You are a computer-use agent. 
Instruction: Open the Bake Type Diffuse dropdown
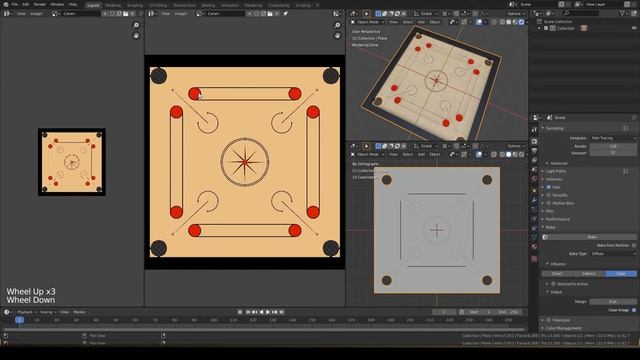tap(613, 253)
